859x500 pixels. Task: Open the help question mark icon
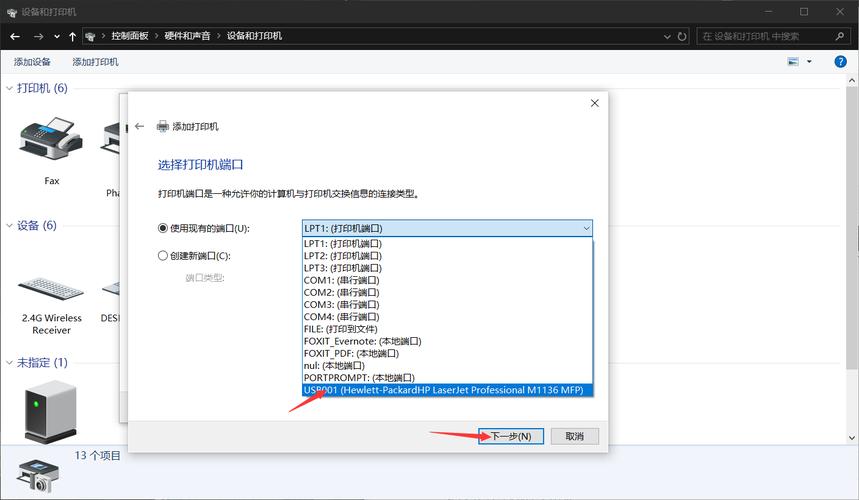click(x=841, y=62)
